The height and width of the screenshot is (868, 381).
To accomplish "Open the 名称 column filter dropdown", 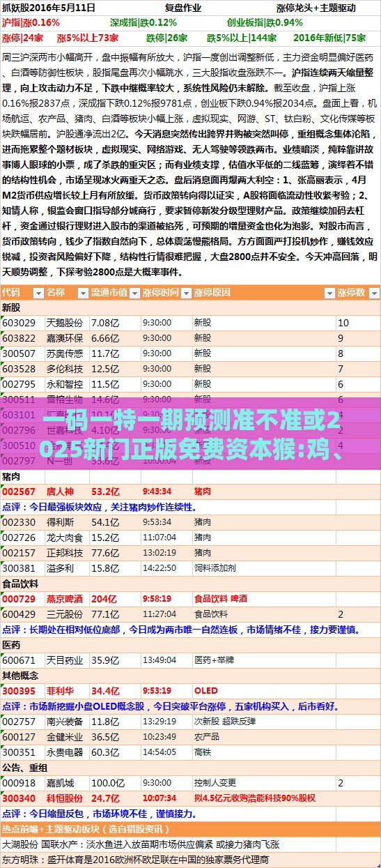I will click(x=83, y=293).
